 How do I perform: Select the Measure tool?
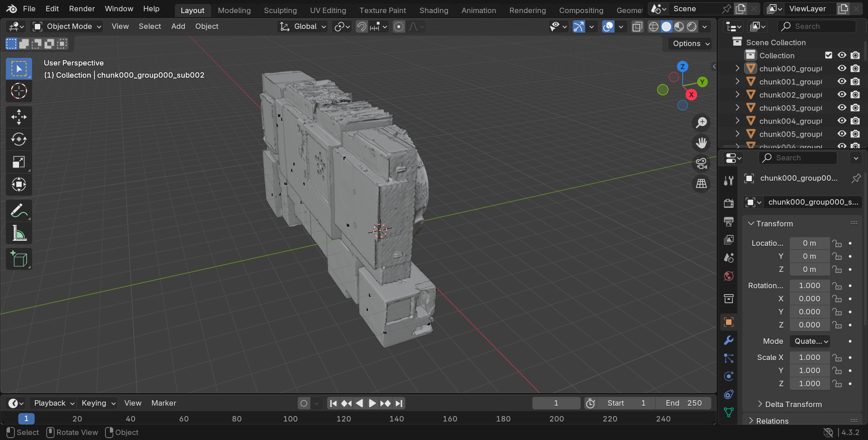tap(19, 234)
